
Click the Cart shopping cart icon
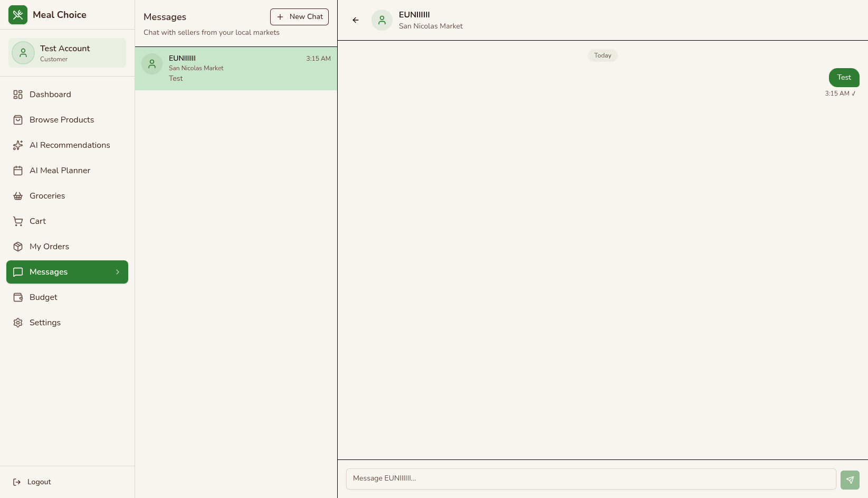(x=18, y=221)
